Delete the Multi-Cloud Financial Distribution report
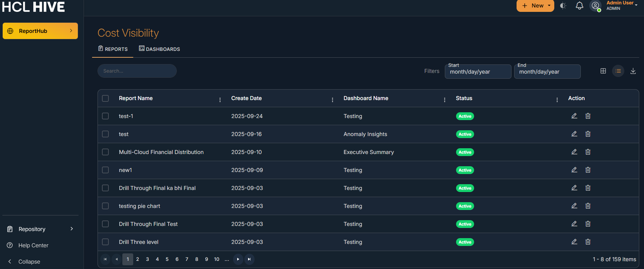Image resolution: width=644 pixels, height=269 pixels. coord(588,152)
